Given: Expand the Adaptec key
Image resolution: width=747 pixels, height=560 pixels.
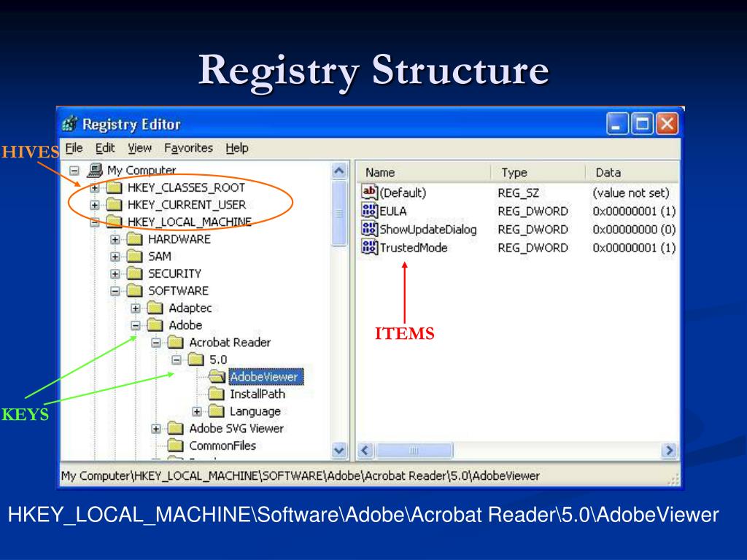Looking at the screenshot, I should coord(135,308).
